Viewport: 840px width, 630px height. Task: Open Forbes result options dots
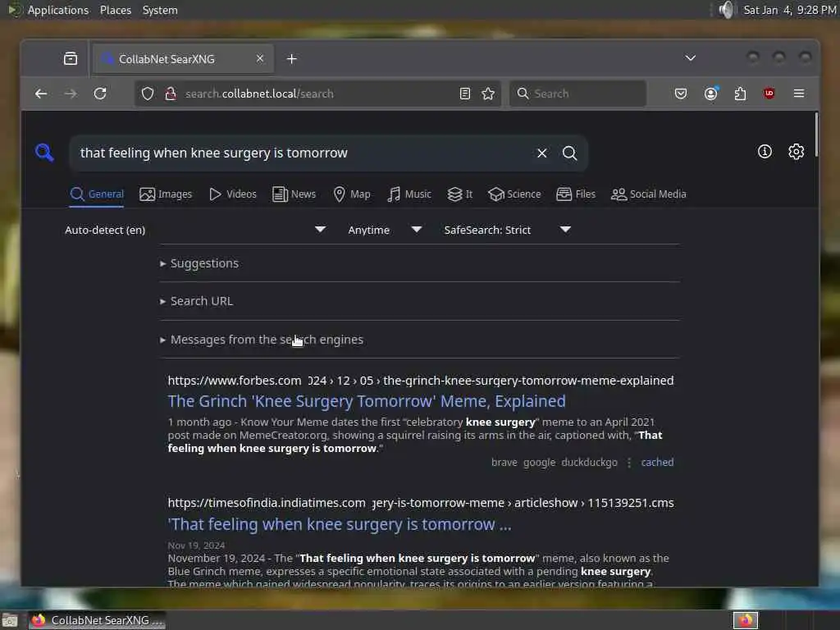click(x=629, y=463)
